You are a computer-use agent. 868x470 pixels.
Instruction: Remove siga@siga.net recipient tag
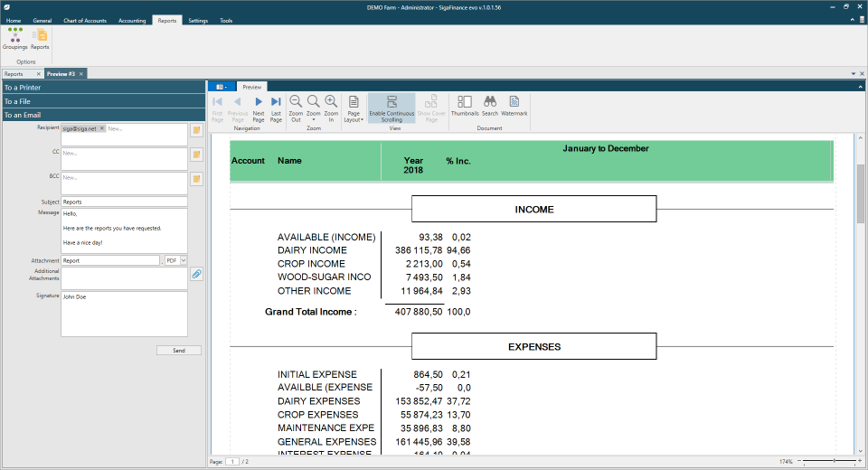click(102, 128)
